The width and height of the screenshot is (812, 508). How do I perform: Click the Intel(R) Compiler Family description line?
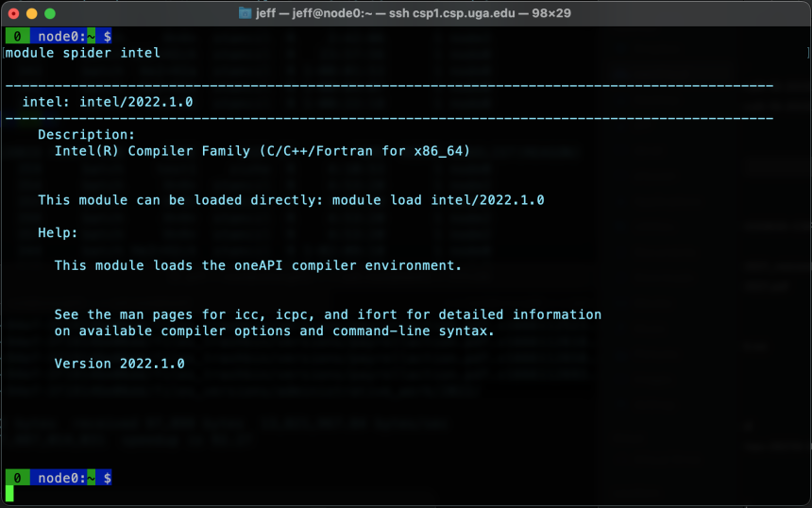coord(262,151)
